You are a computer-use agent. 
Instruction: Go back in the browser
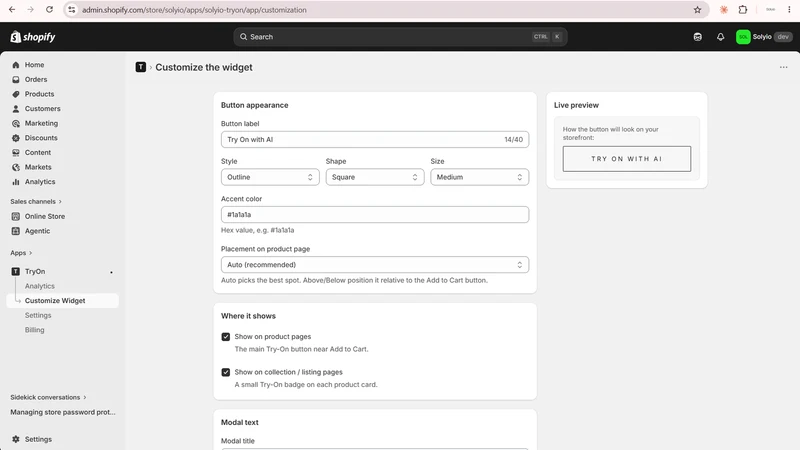tap(12, 10)
